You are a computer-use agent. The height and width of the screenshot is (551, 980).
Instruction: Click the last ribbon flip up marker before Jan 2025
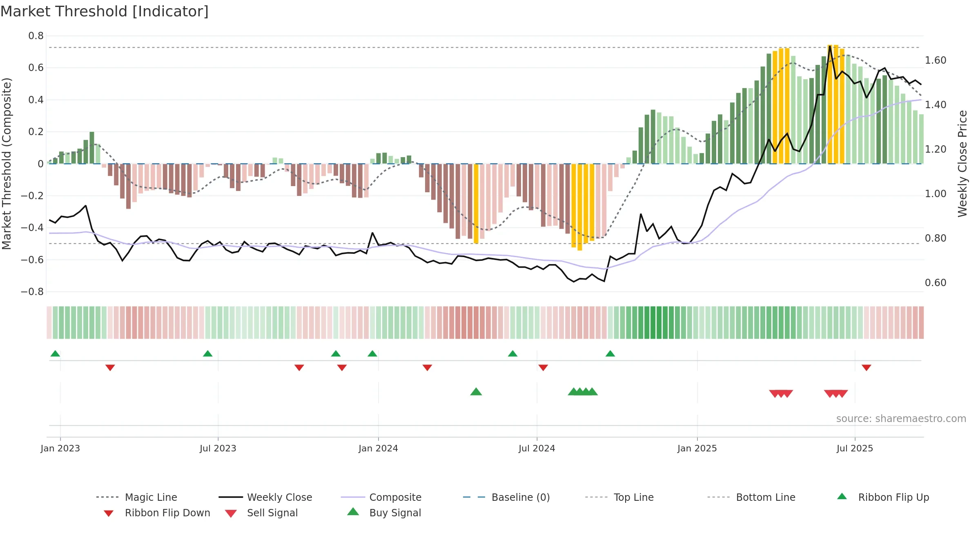(610, 353)
